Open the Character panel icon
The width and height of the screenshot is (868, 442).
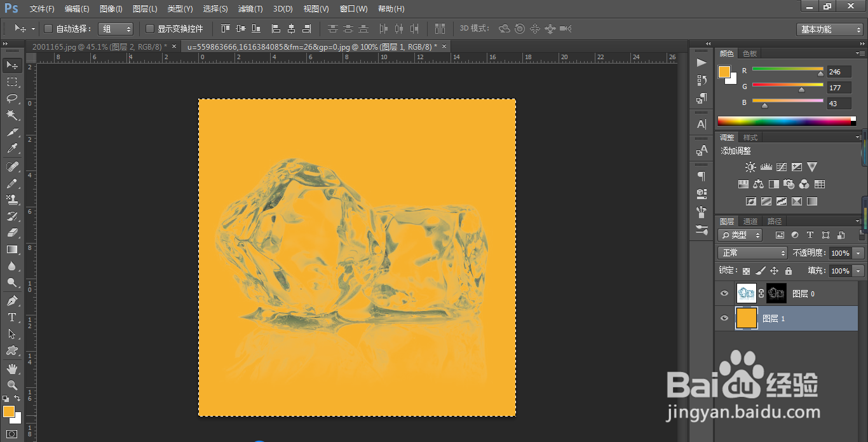point(702,125)
